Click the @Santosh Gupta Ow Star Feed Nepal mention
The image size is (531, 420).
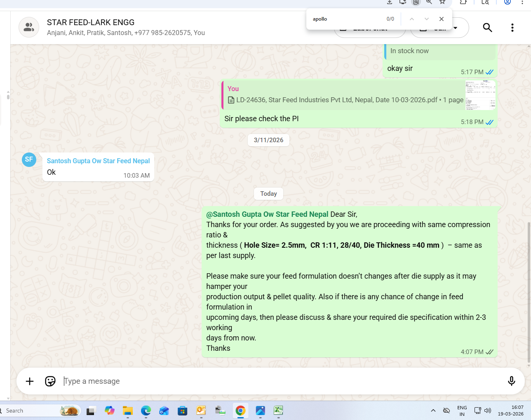pos(267,214)
